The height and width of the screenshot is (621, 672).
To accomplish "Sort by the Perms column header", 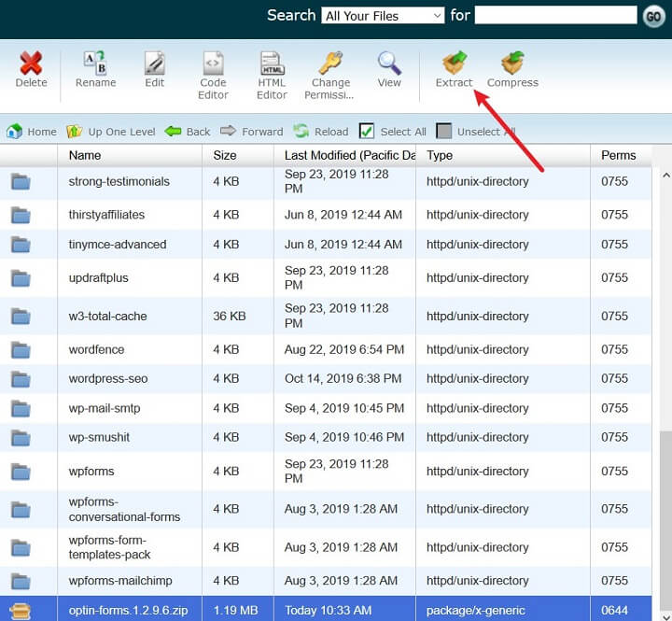I will click(618, 155).
